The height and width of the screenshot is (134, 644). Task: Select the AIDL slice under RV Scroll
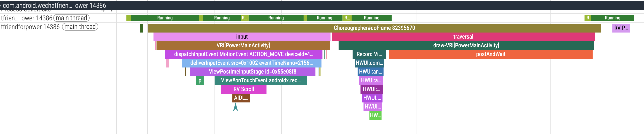tap(241, 98)
